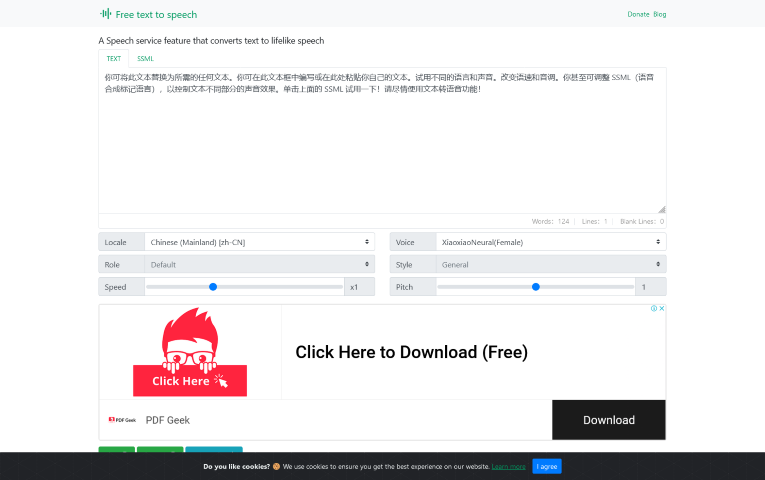Screen dimensions: 765x480
Task: Click the ad Download button
Action: click(x=609, y=420)
